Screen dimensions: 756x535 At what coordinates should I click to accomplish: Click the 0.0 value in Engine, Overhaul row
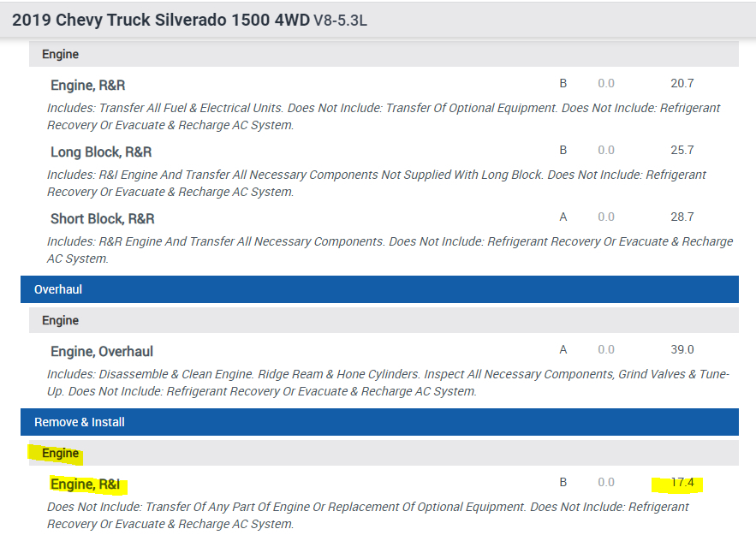pyautogui.click(x=606, y=349)
